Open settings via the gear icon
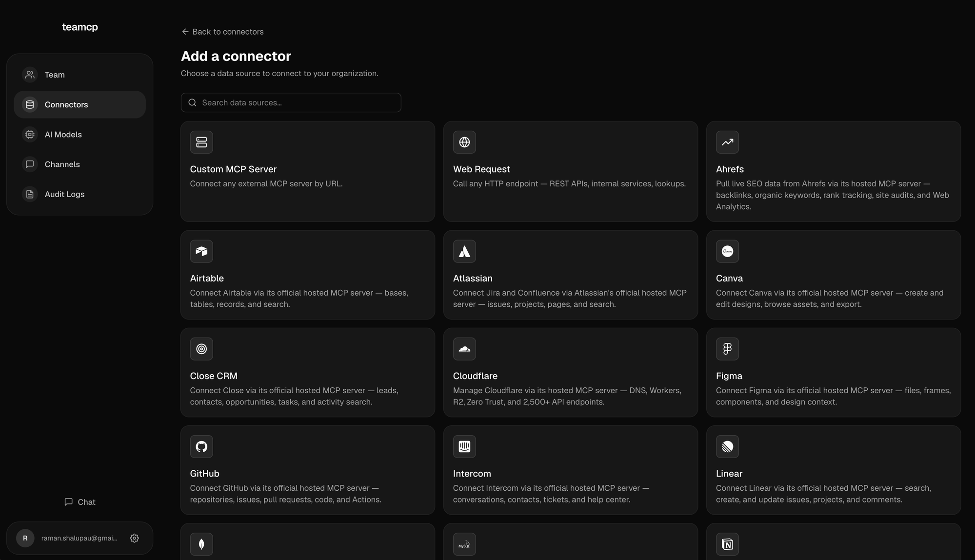The height and width of the screenshot is (560, 975). [134, 538]
